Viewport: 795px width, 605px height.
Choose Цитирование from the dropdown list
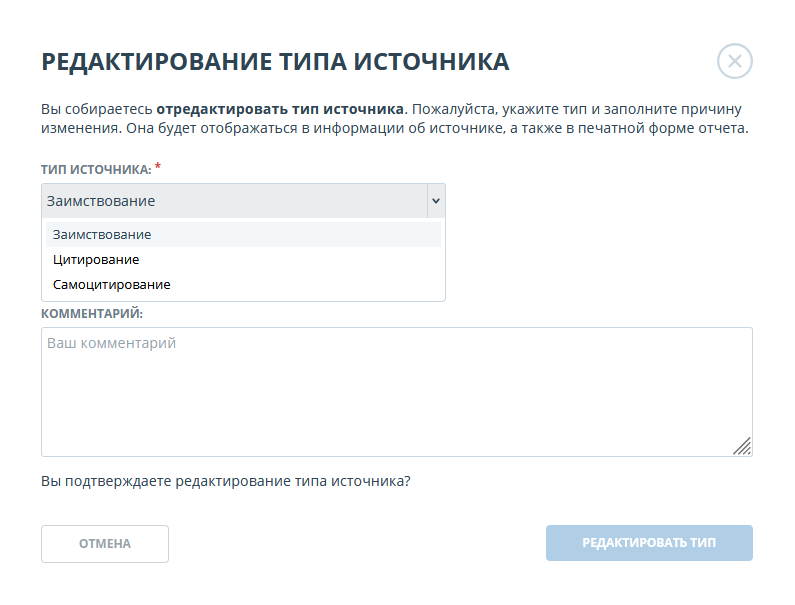[96, 259]
